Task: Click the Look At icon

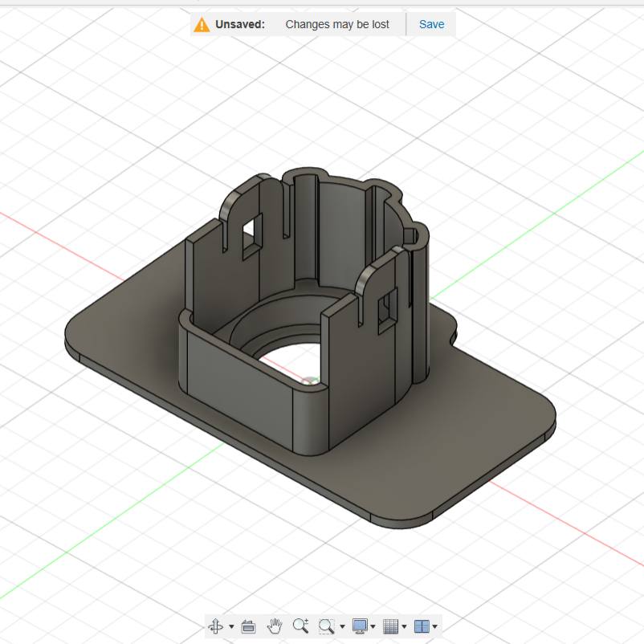Action: click(x=248, y=627)
